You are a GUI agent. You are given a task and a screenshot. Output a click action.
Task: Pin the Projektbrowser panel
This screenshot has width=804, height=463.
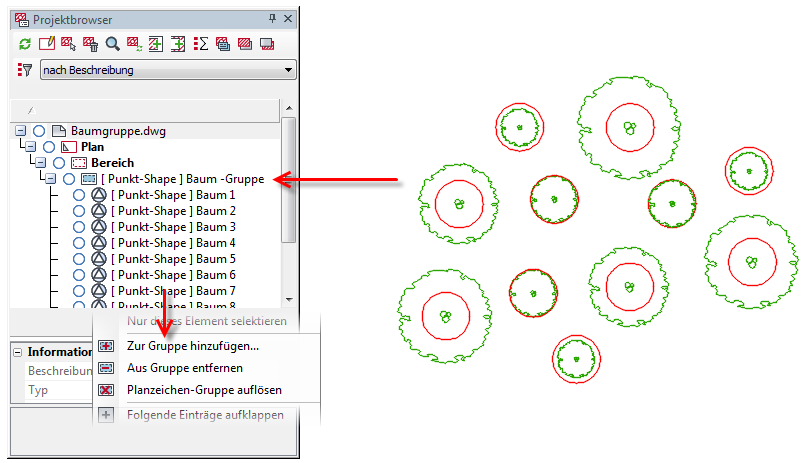click(272, 19)
